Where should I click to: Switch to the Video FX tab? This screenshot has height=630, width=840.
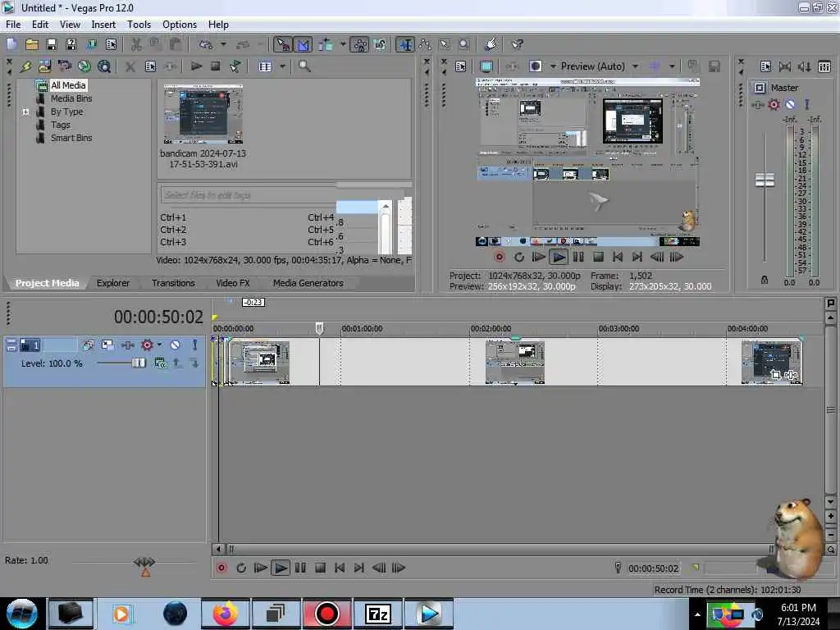pyautogui.click(x=232, y=283)
